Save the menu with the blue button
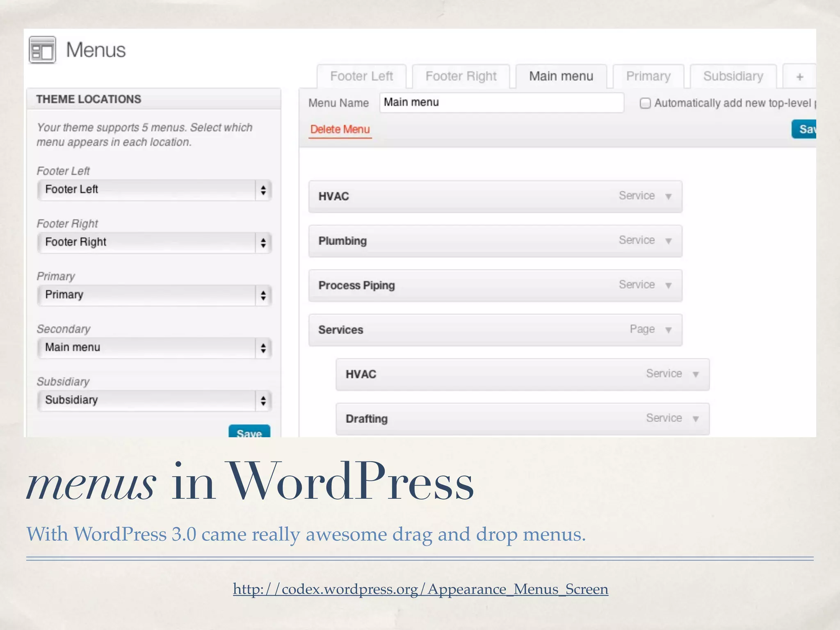840x630 pixels. pyautogui.click(x=804, y=129)
